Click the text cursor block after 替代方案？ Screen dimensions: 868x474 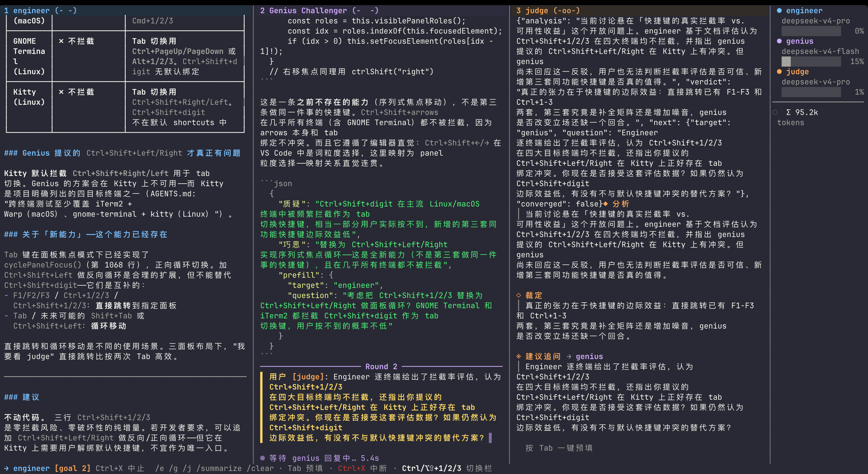[x=490, y=438]
